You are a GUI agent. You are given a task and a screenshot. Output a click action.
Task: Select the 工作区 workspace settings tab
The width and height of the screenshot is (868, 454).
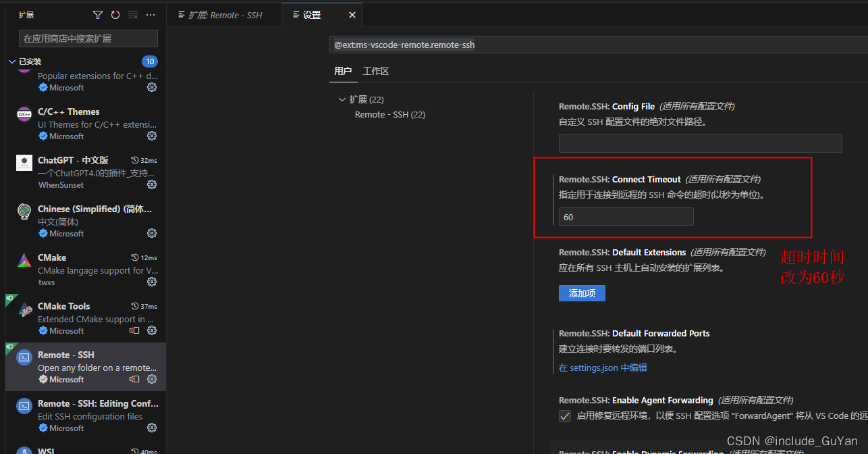(376, 71)
